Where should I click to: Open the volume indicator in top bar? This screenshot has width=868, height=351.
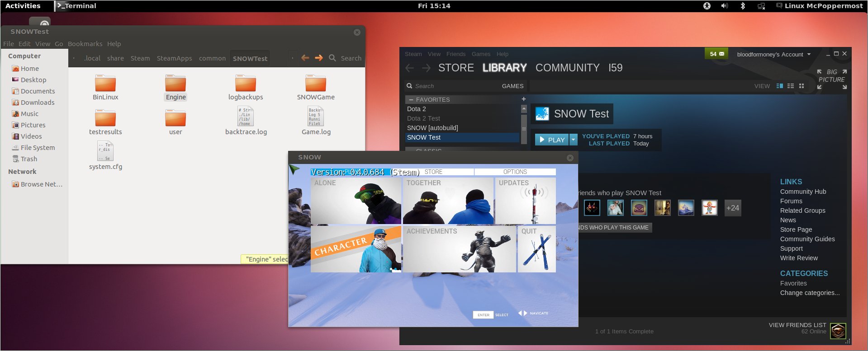[x=724, y=6]
